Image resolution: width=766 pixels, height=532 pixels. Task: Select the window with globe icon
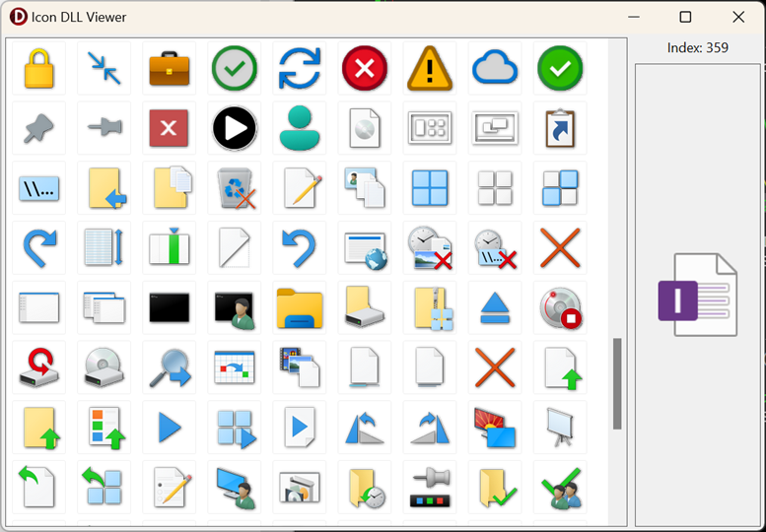(x=366, y=251)
